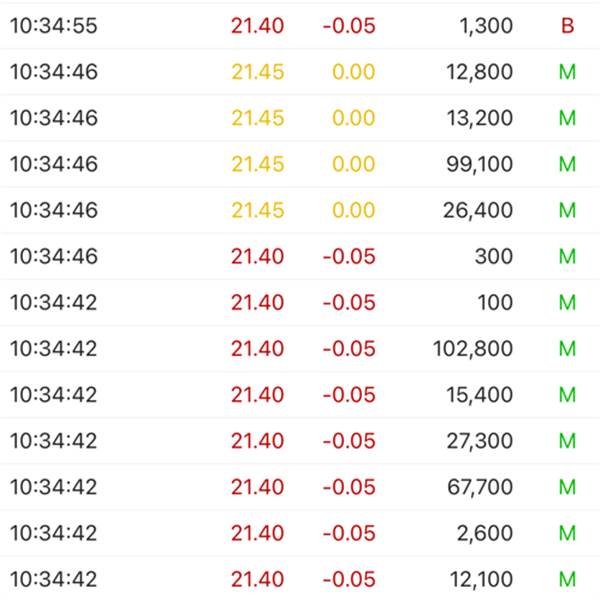600x600 pixels.
Task: Select the volume 102,800 entry
Action: coord(473,349)
